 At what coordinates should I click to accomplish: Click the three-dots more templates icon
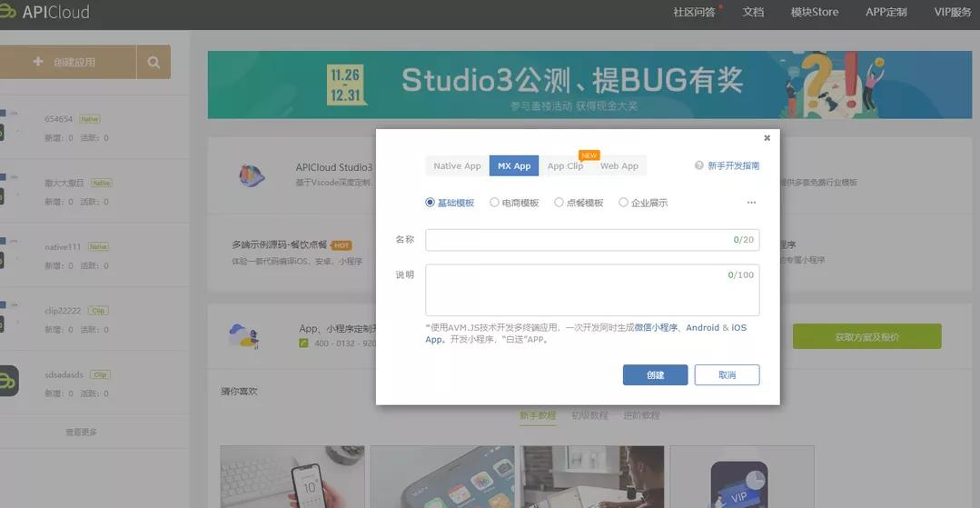coord(751,203)
